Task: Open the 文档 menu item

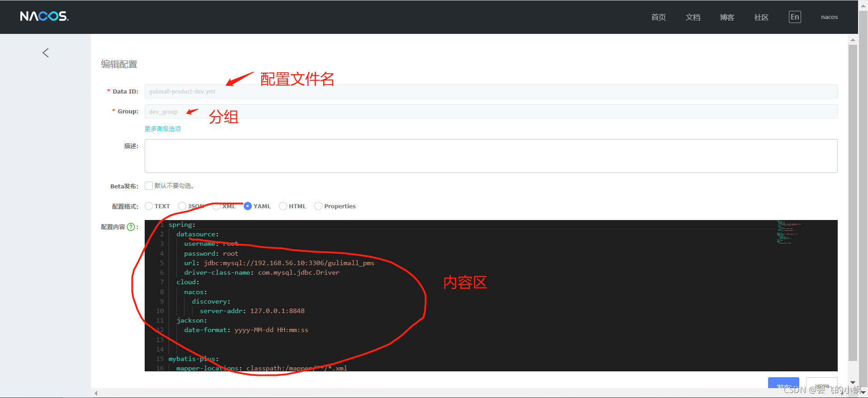Action: [x=693, y=17]
